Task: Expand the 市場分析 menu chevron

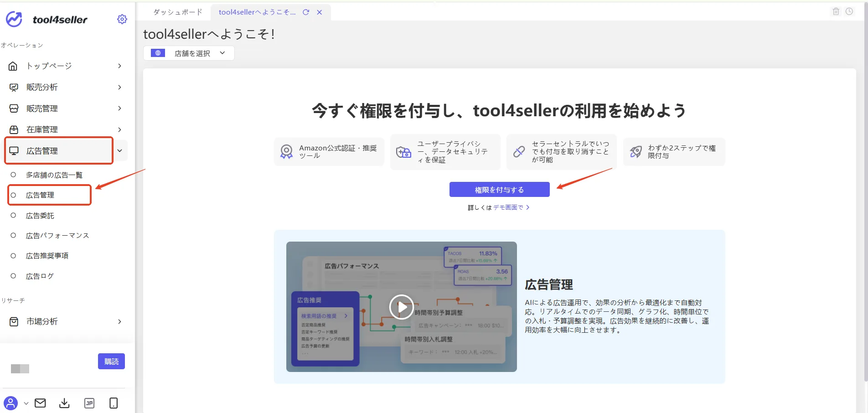Action: pos(119,322)
